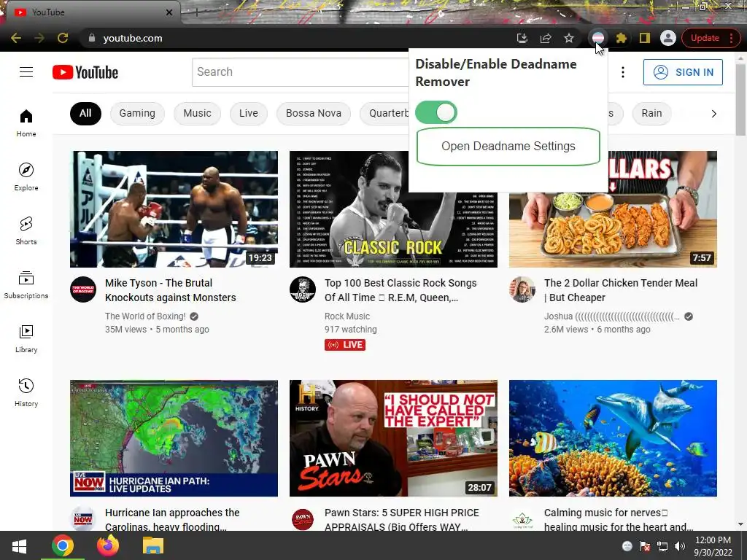Open the Joshua channel name link
The image size is (747, 560).
pos(612,316)
